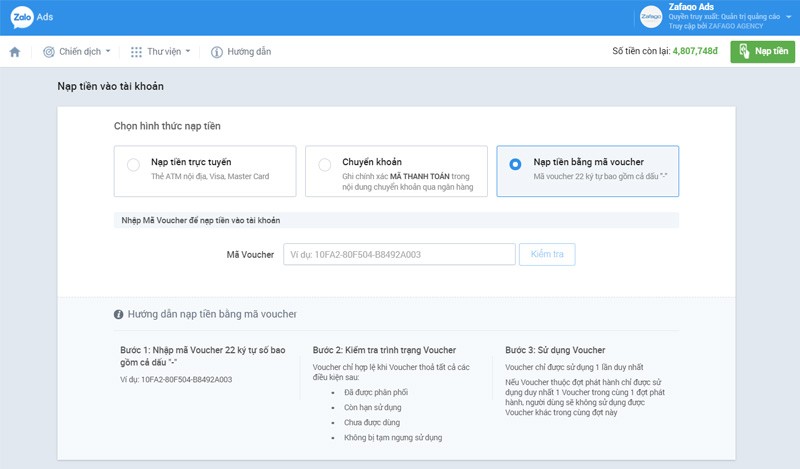Click the Nạp tiền trực tuyến card title
The width and height of the screenshot is (800, 469).
[x=191, y=162]
